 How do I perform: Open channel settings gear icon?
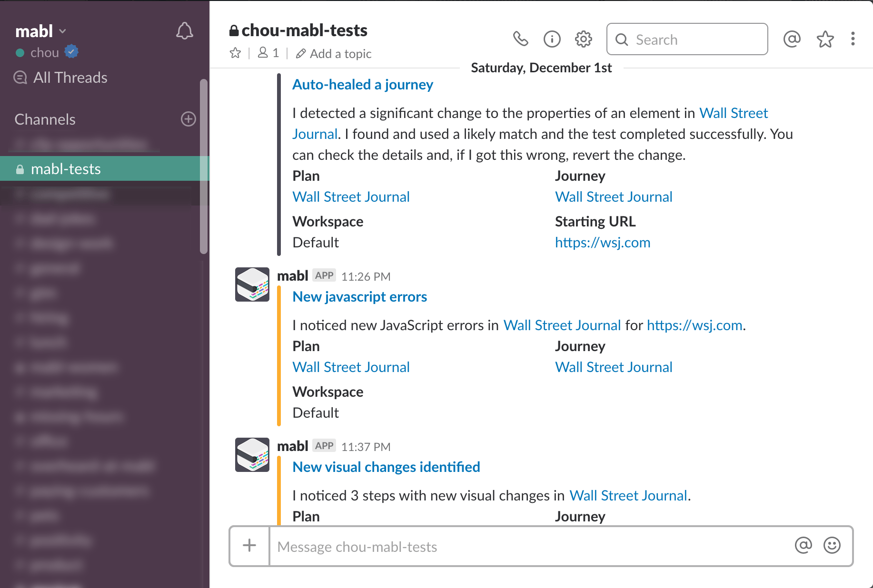click(584, 39)
